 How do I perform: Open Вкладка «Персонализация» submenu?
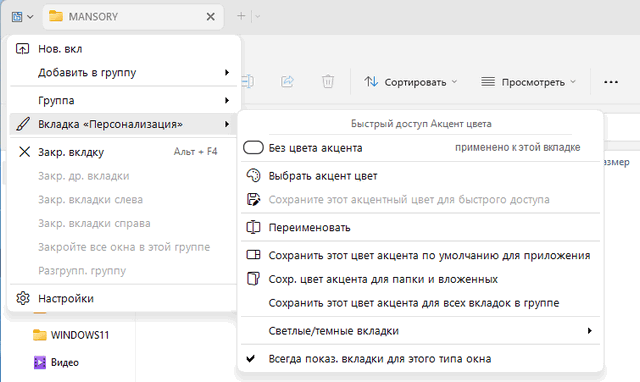tap(123, 124)
